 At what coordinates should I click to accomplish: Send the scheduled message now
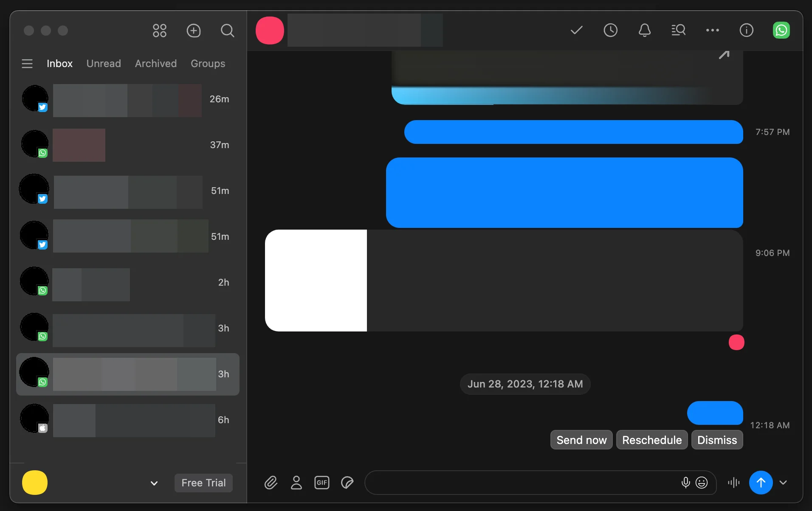(x=581, y=440)
